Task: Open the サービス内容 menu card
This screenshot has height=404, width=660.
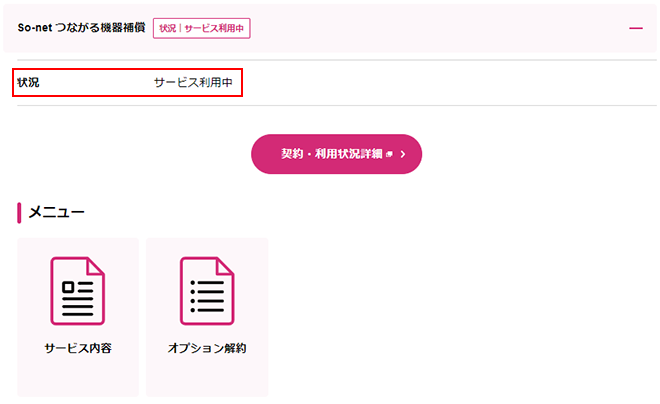Action: 78,315
